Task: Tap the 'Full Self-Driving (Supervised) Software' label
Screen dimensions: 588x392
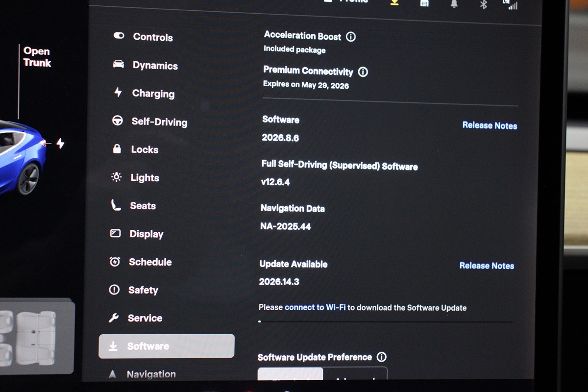Action: click(340, 165)
